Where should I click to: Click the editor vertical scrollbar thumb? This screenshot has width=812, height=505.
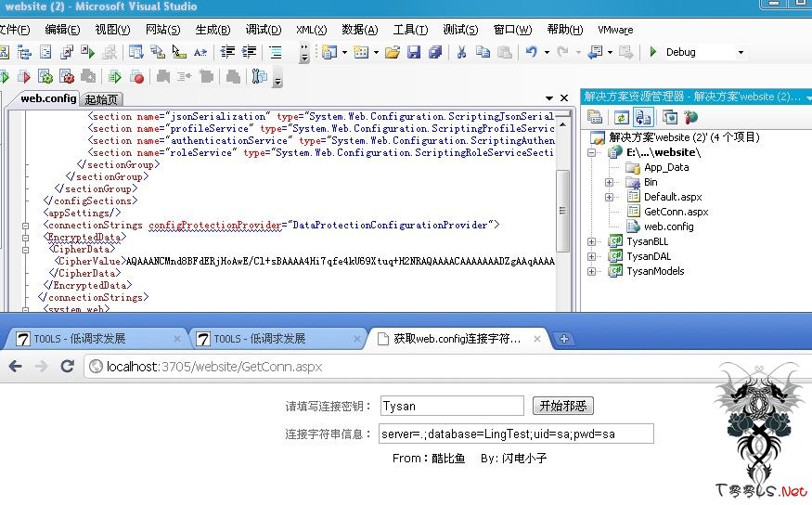coord(562,211)
